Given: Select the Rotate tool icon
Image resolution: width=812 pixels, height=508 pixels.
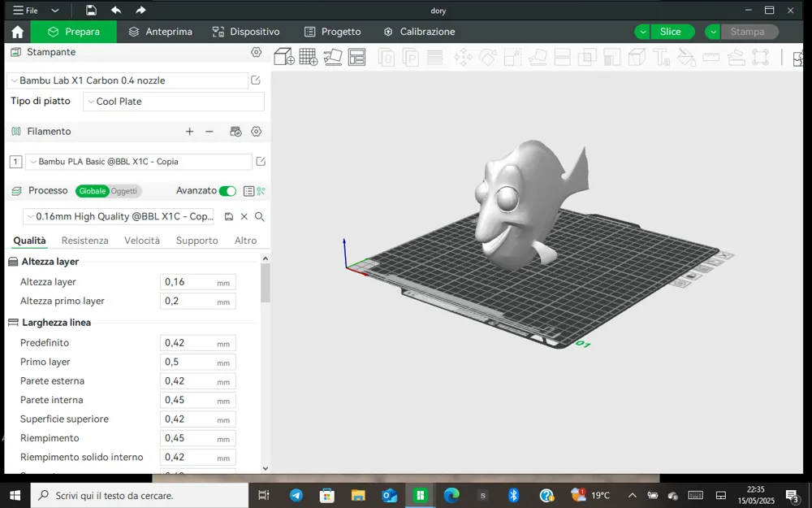Looking at the screenshot, I should coord(488,57).
